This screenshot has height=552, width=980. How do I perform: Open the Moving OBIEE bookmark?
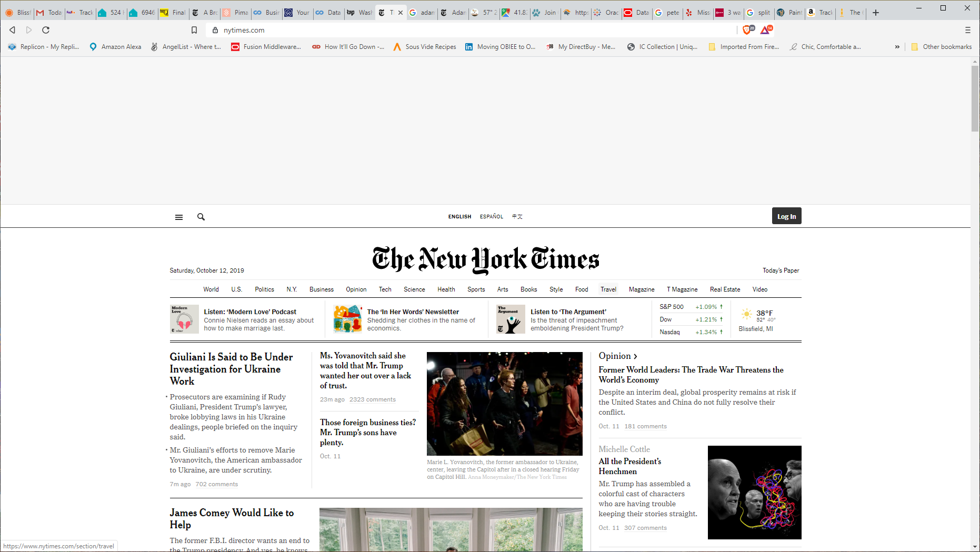tap(500, 47)
